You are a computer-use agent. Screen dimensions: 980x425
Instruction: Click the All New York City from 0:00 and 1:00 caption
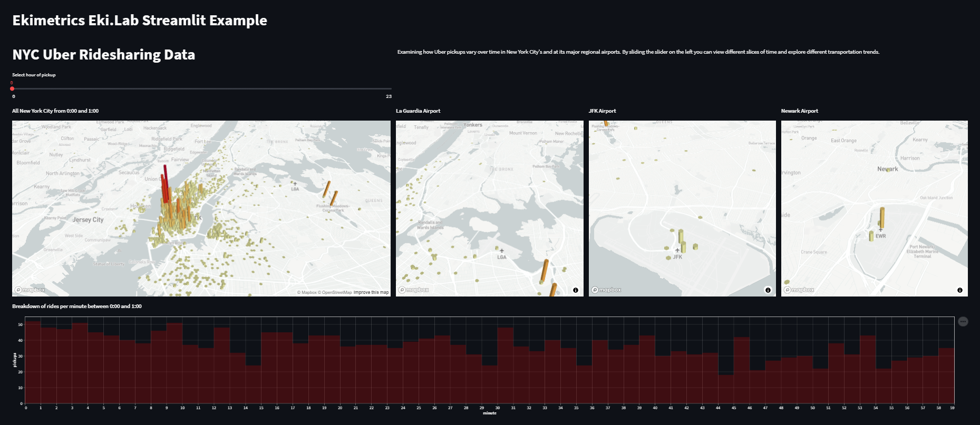pyautogui.click(x=55, y=111)
